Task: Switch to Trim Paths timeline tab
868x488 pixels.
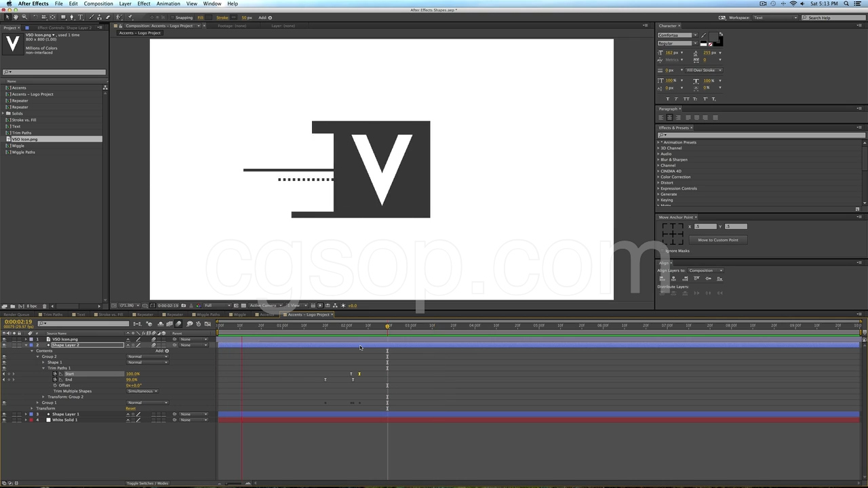Action: pos(53,314)
